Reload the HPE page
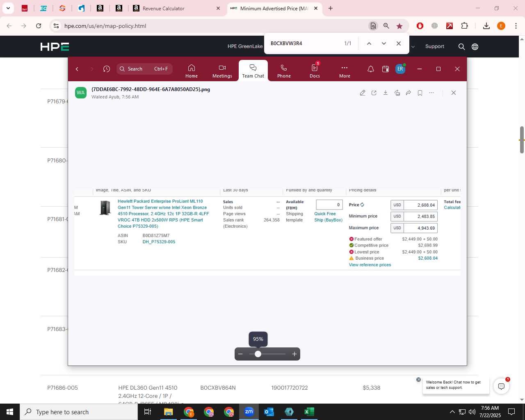The width and height of the screenshot is (525, 420). 39,26
